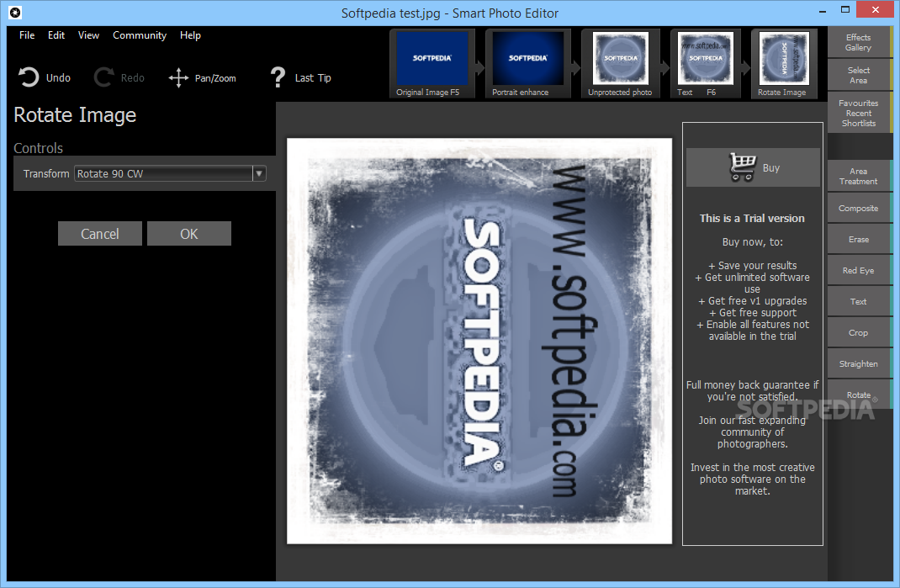Open the File menu
The height and width of the screenshot is (588, 900).
[x=27, y=35]
